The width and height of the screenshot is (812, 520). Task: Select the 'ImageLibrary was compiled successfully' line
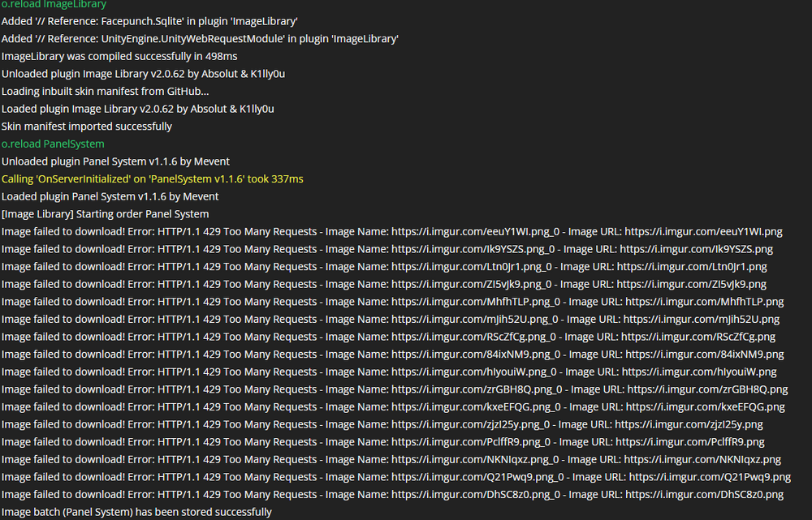pyautogui.click(x=119, y=56)
